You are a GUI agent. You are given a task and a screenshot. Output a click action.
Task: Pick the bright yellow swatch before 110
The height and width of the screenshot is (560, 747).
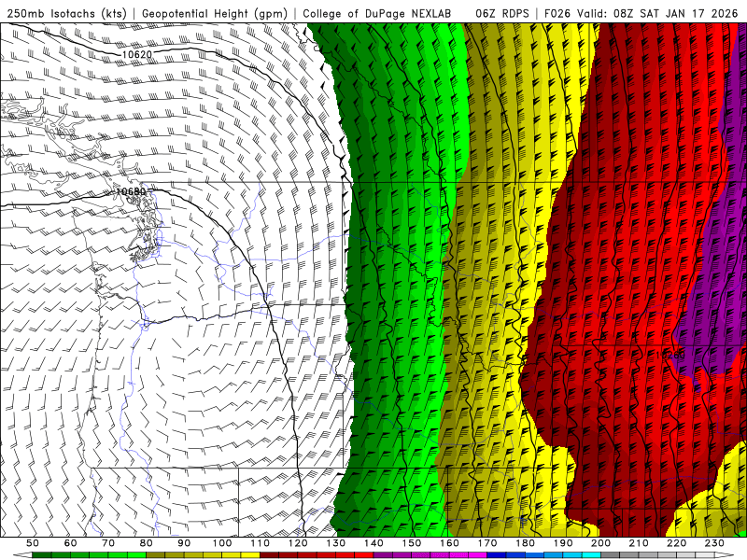250,555
